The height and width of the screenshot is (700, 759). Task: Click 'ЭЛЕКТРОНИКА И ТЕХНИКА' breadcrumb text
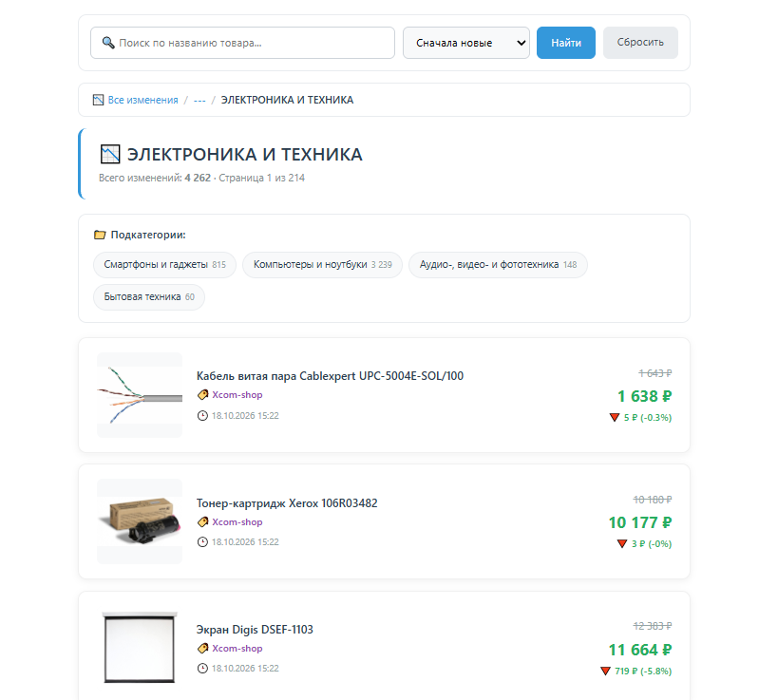[x=287, y=100]
